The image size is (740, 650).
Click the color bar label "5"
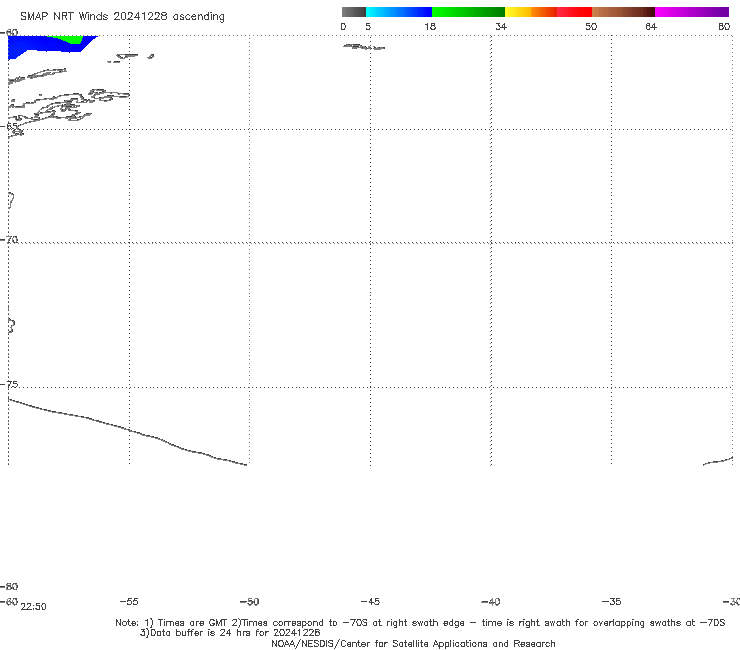tap(368, 26)
